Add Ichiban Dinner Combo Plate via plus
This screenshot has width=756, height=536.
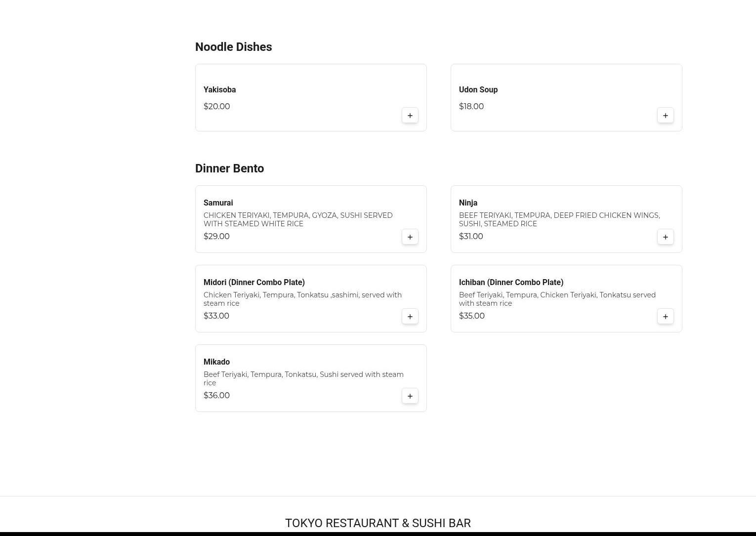point(666,317)
